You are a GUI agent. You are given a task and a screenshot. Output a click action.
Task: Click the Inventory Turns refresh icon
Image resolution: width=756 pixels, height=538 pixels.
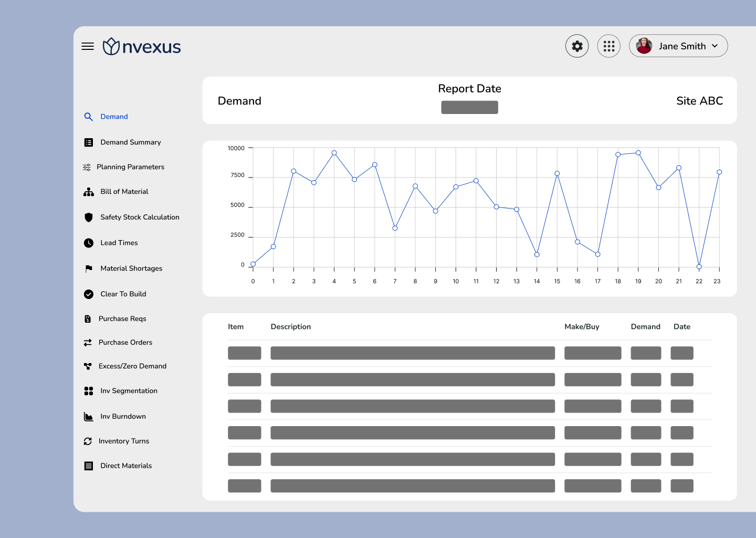click(88, 441)
